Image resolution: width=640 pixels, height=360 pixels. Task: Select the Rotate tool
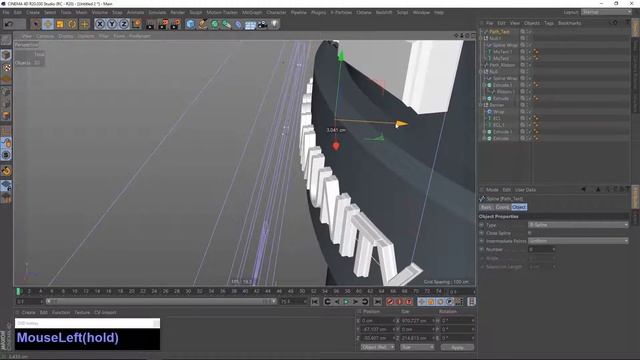point(72,24)
